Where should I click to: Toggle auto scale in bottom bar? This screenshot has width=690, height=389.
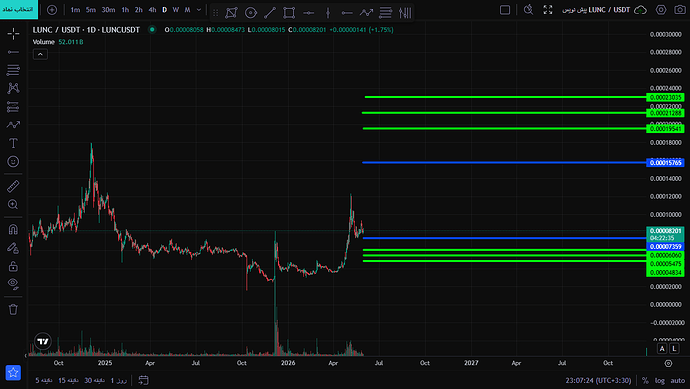[x=677, y=380]
